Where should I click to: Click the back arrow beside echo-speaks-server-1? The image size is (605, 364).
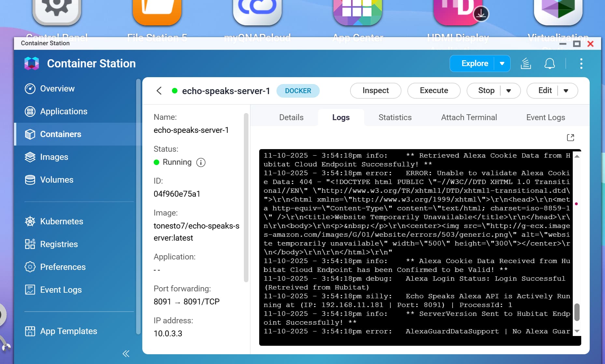pos(159,91)
